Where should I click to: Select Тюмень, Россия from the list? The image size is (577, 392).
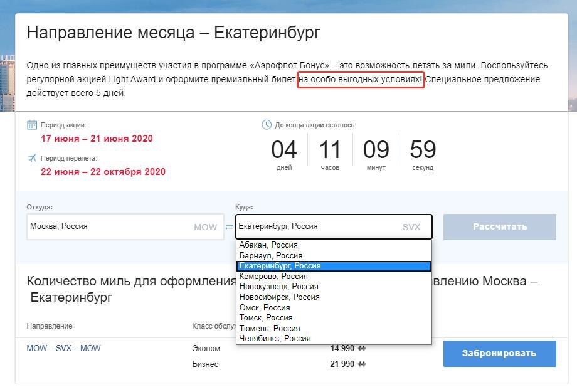(x=334, y=328)
